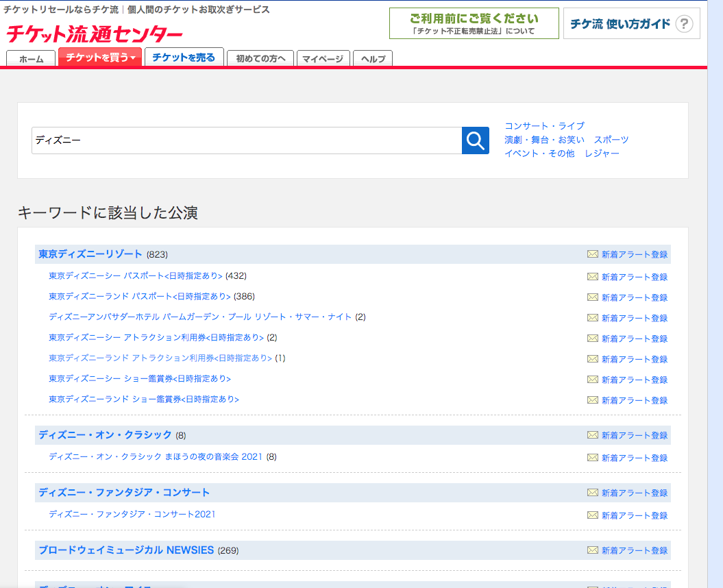Image resolution: width=723 pixels, height=588 pixels.
Task: Select the 初めての方へ tab
Action: coord(260,58)
